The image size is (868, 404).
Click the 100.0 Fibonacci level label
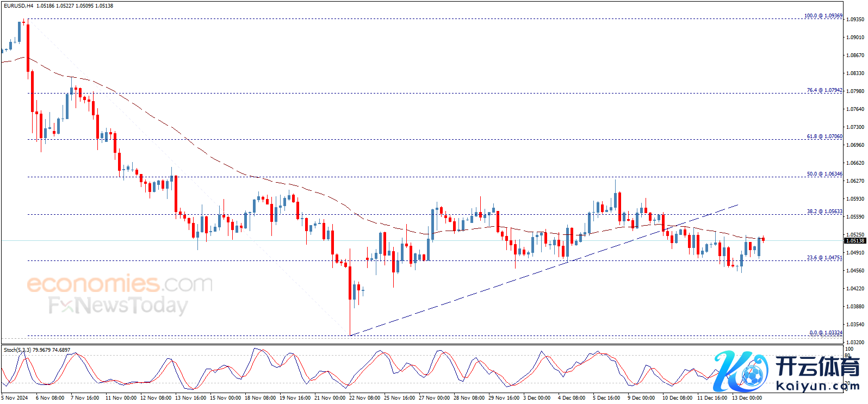point(823,16)
